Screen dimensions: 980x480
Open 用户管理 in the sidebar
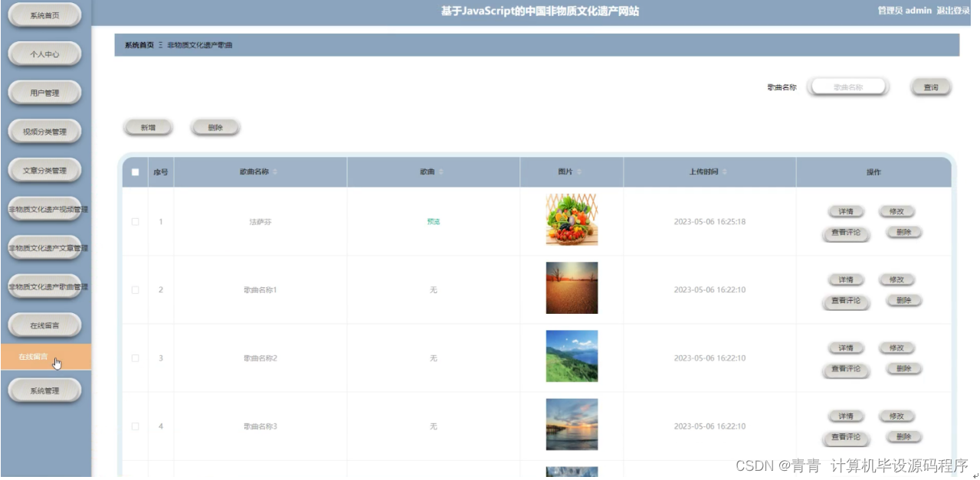coord(44,93)
